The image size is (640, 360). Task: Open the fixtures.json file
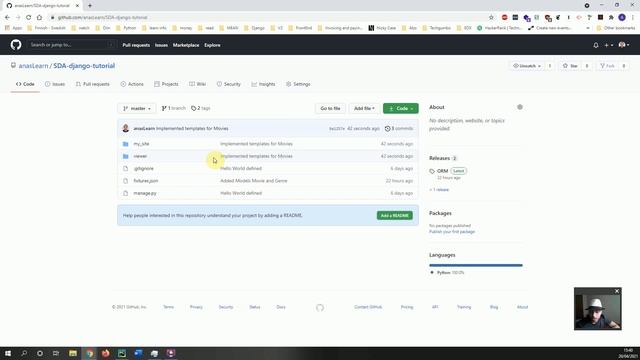pyautogui.click(x=146, y=181)
